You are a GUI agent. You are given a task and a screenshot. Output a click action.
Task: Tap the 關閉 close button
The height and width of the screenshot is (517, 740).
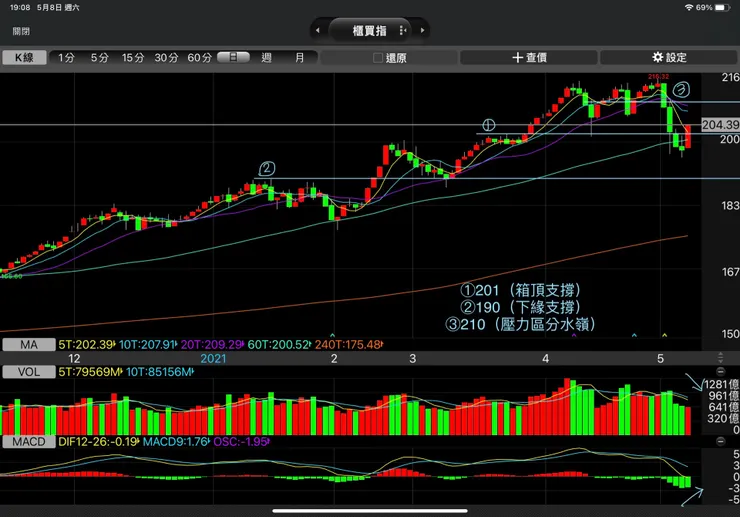21,31
